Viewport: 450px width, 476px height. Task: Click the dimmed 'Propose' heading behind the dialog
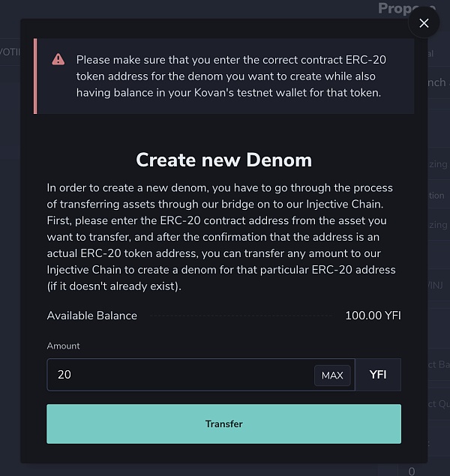click(x=405, y=8)
